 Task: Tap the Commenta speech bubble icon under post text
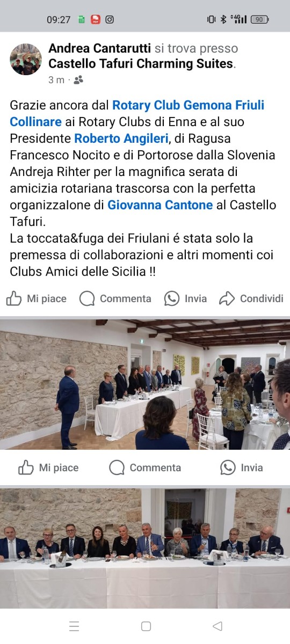[x=87, y=298]
